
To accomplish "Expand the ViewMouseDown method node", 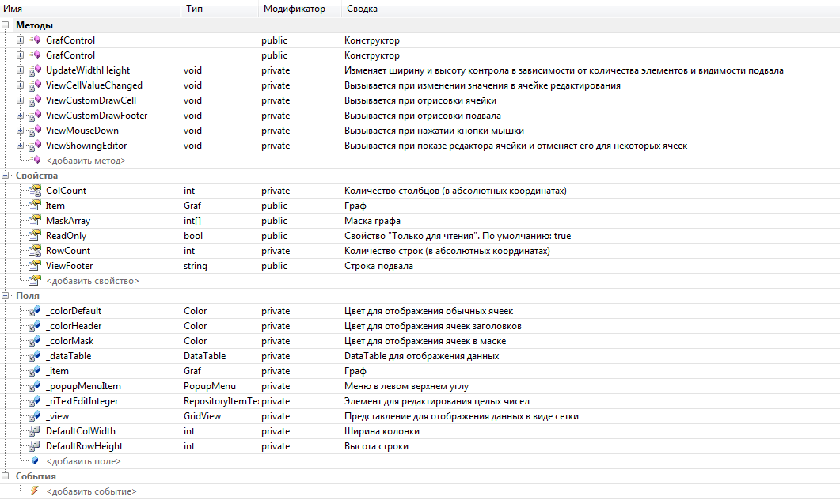I will click(x=21, y=130).
